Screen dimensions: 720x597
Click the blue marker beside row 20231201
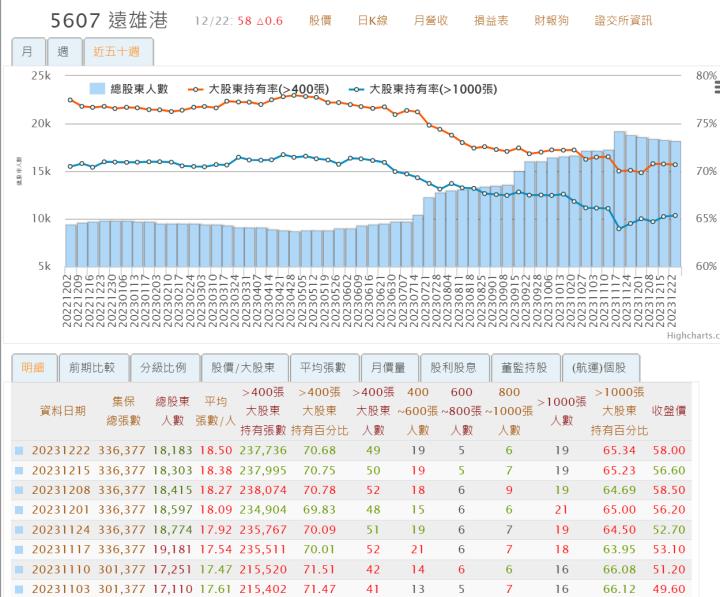19,510
